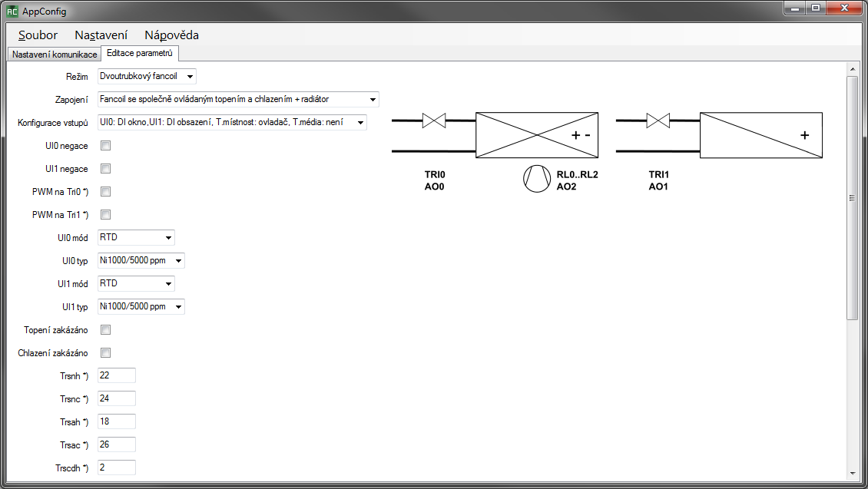The height and width of the screenshot is (489, 868).
Task: Check PWM na Tri1 checkbox
Action: point(105,215)
